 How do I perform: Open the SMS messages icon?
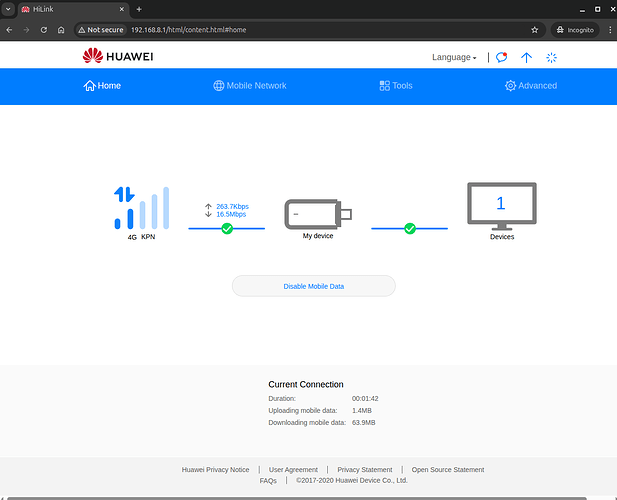pyautogui.click(x=502, y=57)
